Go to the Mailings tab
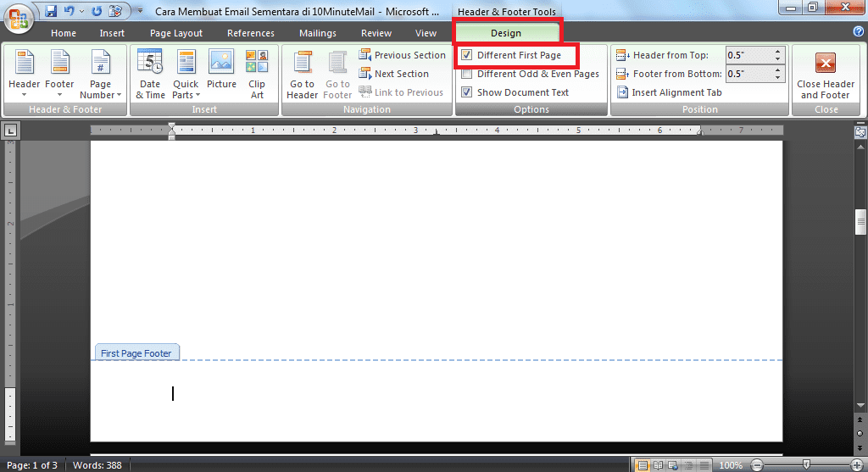The image size is (868, 472). click(318, 33)
